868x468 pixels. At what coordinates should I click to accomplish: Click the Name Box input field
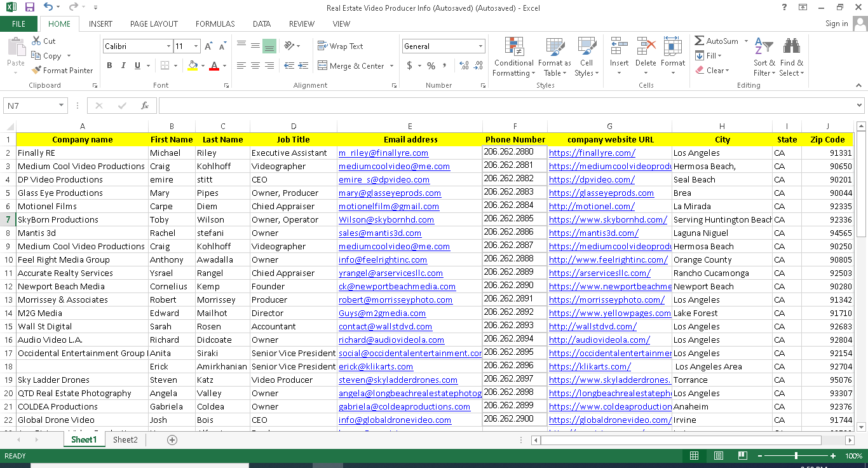[31, 106]
